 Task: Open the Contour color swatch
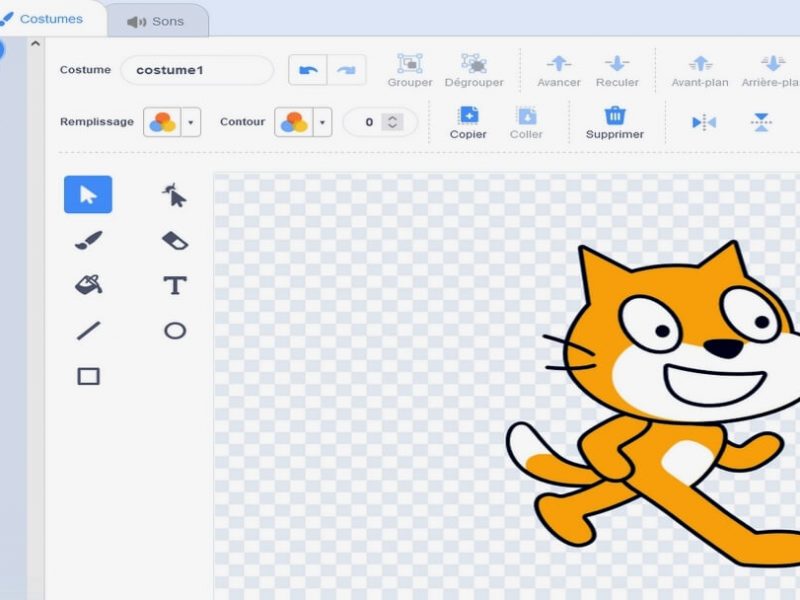293,122
